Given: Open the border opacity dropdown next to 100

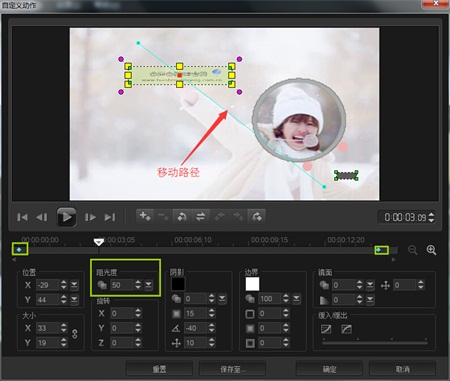Looking at the screenshot, I should tap(296, 299).
